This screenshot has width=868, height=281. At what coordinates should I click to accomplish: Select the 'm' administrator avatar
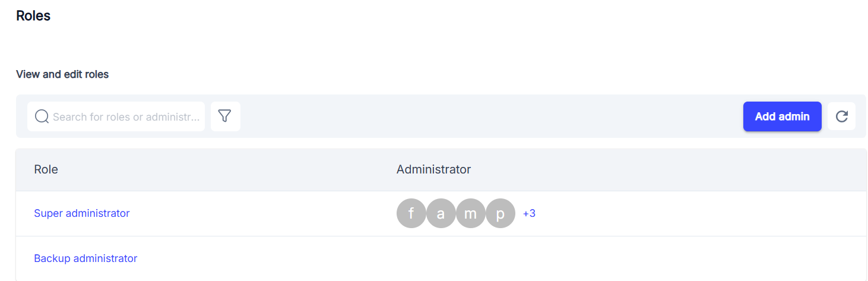click(x=471, y=213)
